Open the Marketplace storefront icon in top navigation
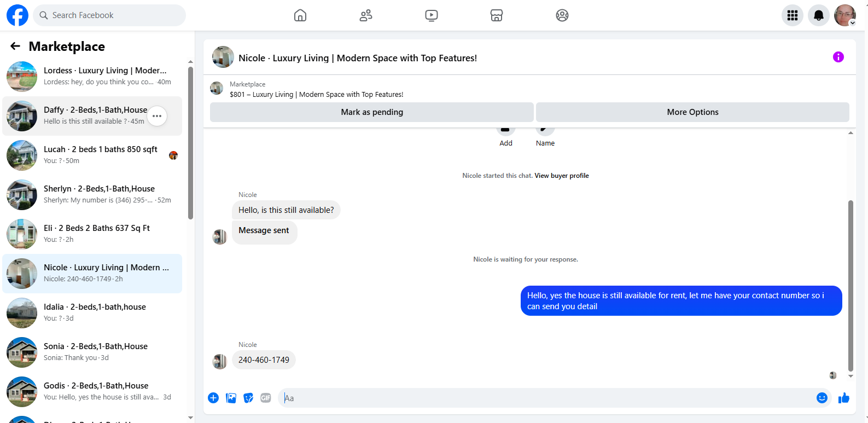 pyautogui.click(x=497, y=15)
